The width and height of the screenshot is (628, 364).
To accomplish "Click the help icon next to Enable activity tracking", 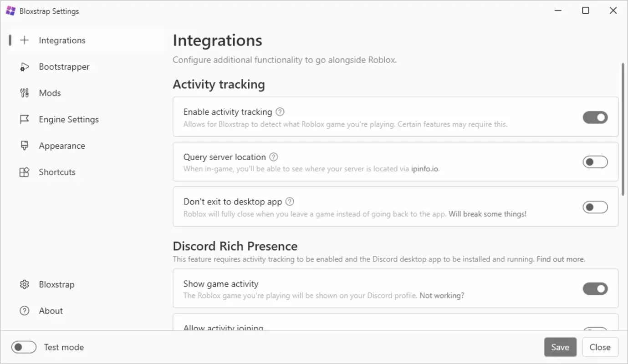I will tap(280, 111).
